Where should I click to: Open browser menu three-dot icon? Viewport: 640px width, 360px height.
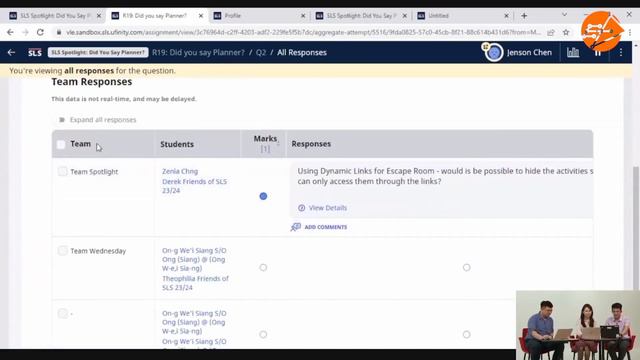click(x=630, y=32)
